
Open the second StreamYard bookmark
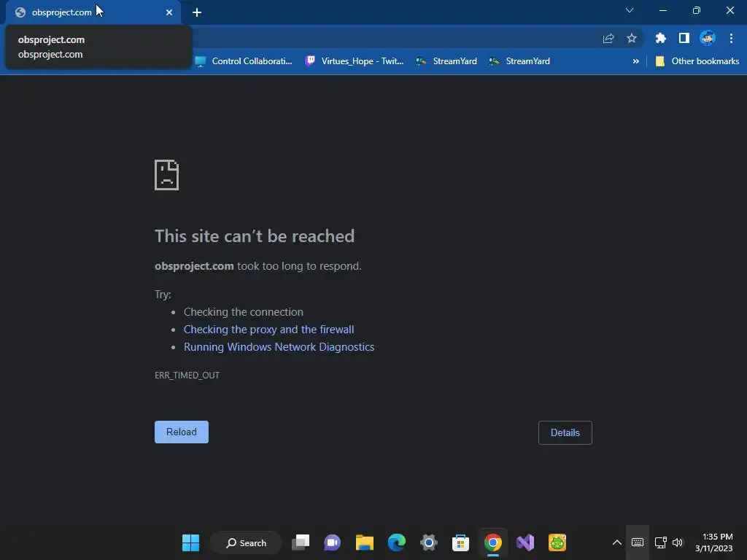(x=519, y=61)
